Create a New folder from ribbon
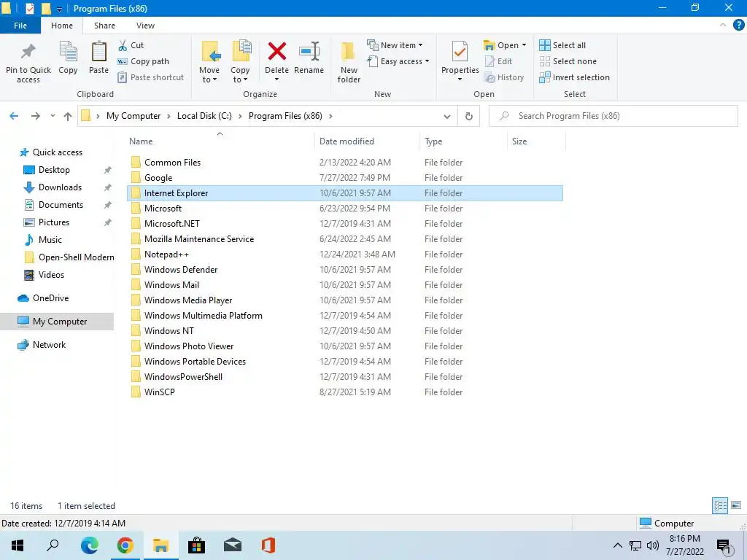 tap(349, 62)
